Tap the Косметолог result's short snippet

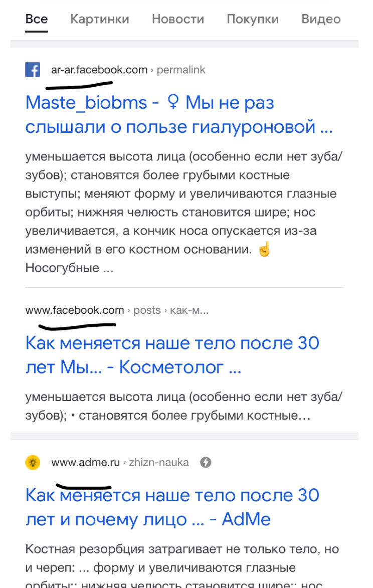point(184,407)
